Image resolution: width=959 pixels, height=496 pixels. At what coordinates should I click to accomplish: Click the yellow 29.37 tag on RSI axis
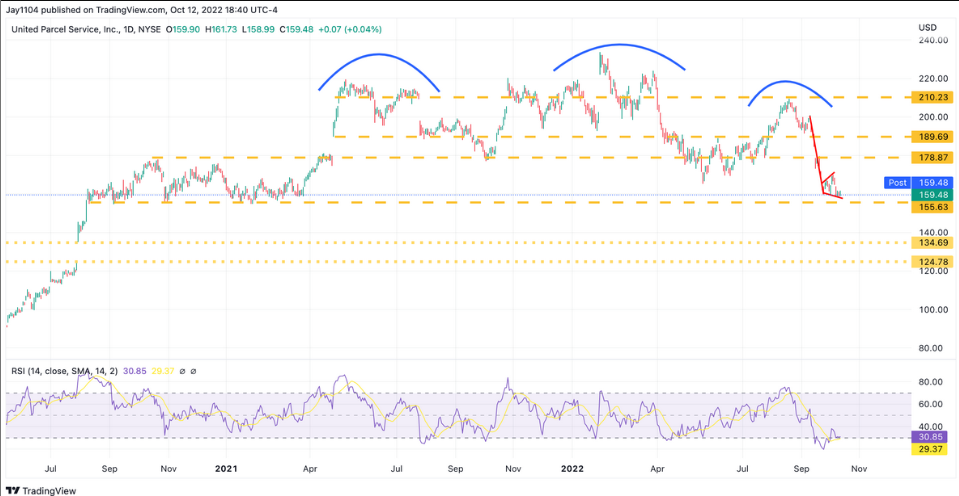(x=928, y=450)
